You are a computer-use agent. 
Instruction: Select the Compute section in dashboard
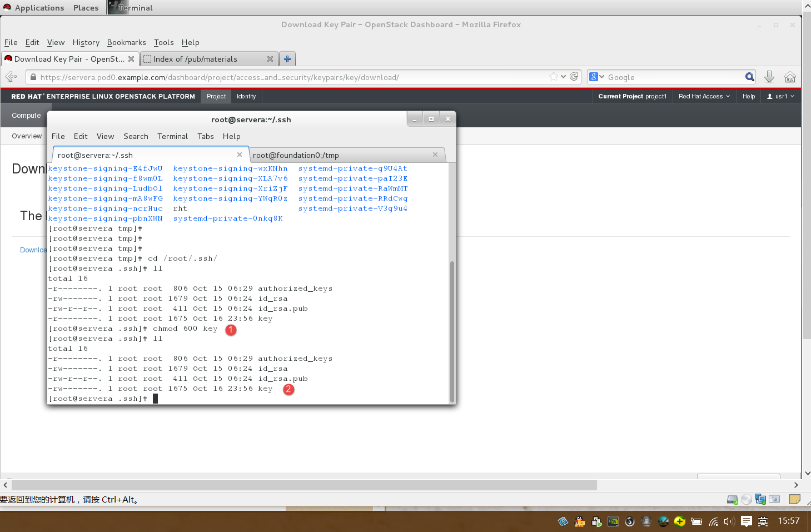26,116
